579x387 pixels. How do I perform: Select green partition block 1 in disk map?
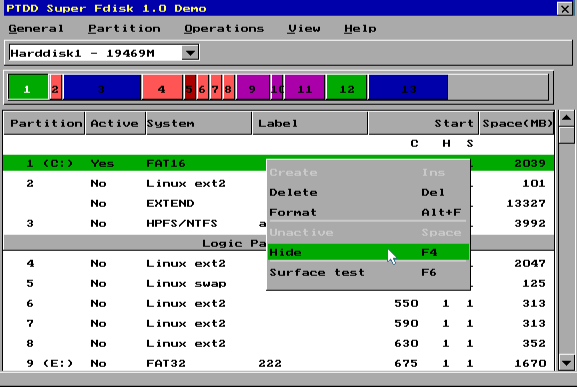tap(28, 88)
